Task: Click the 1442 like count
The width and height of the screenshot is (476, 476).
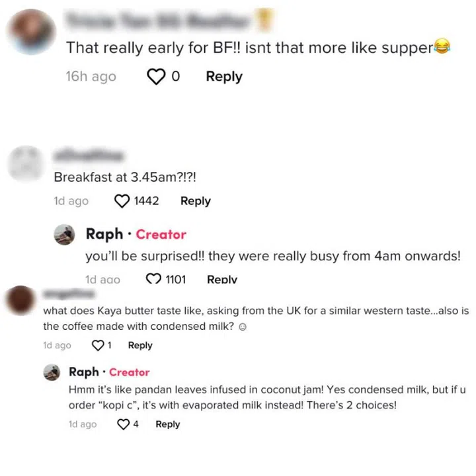Action: coord(146,201)
